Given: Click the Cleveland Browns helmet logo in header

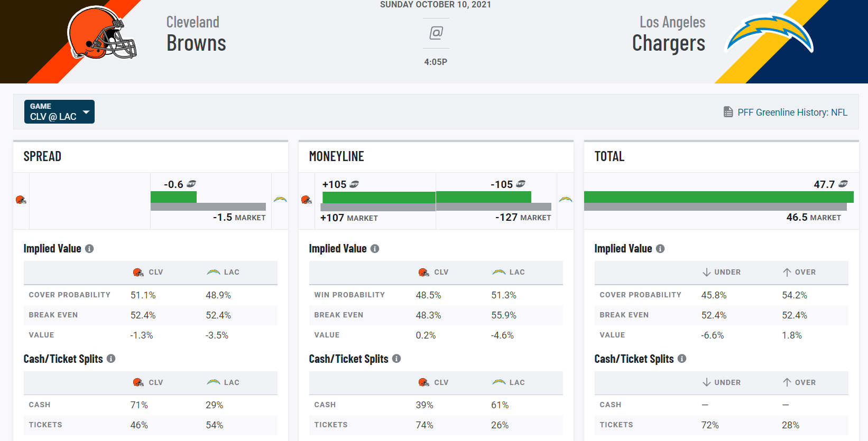Looking at the screenshot, I should click(102, 33).
